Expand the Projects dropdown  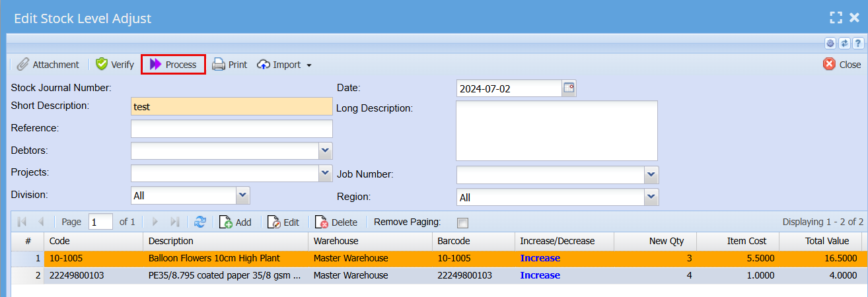pos(325,173)
